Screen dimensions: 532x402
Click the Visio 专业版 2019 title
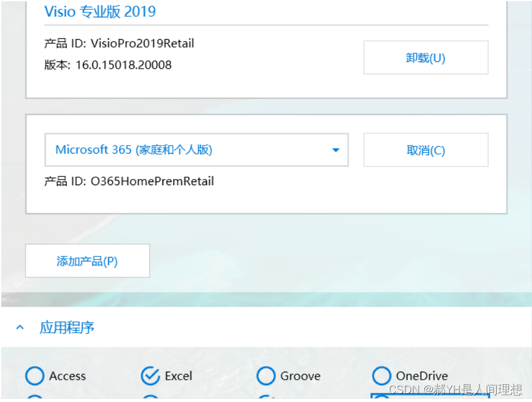[100, 12]
